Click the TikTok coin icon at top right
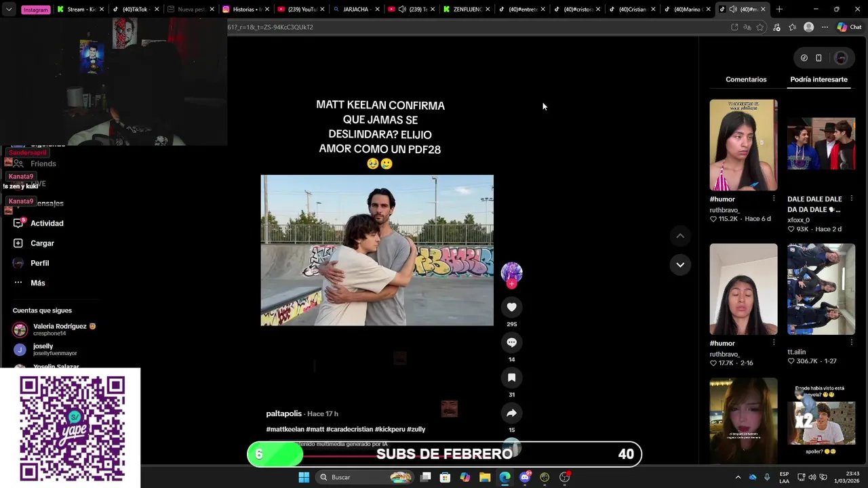 coord(804,58)
